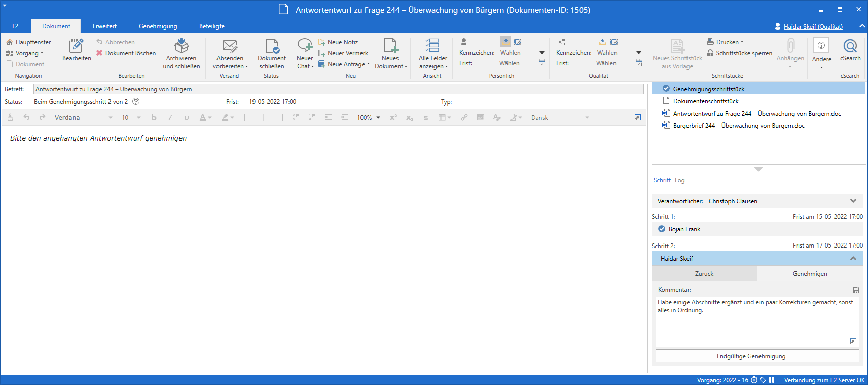Viewport: 868px width, 385px height.
Task: Click into the Kommentar text area
Action: coord(757,322)
